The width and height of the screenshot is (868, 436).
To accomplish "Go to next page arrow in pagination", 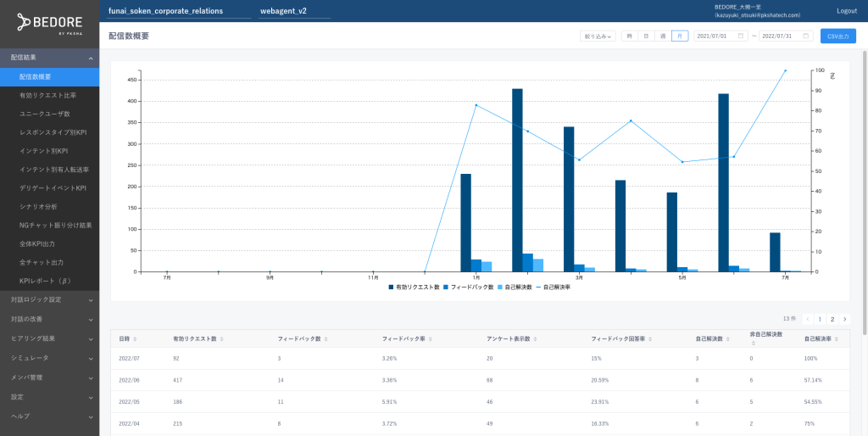I will pyautogui.click(x=844, y=319).
